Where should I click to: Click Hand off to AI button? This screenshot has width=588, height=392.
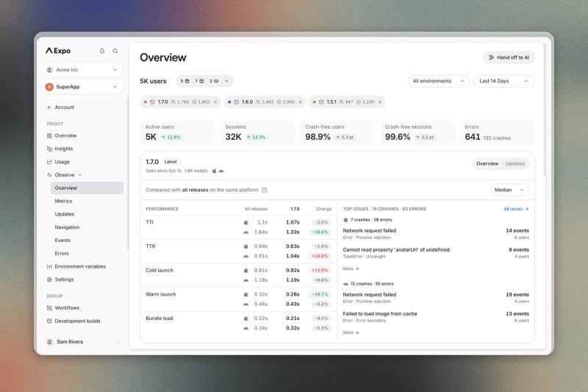tap(509, 57)
